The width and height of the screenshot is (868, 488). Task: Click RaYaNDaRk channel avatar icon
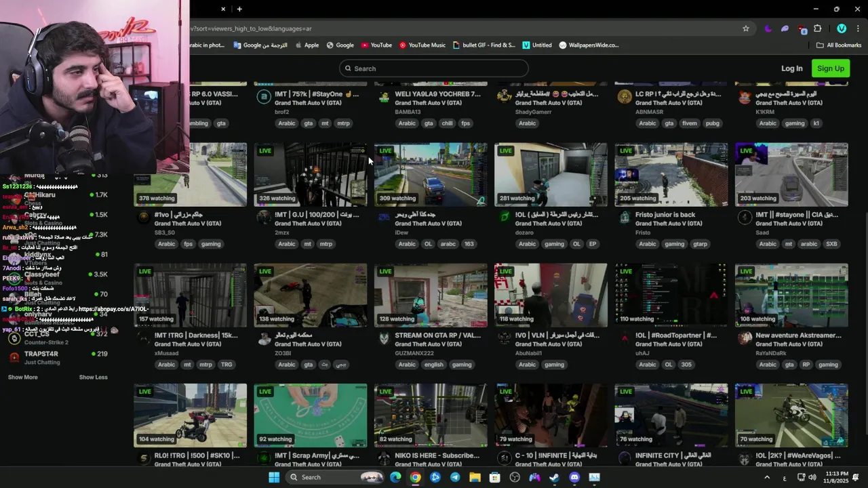[x=745, y=338]
